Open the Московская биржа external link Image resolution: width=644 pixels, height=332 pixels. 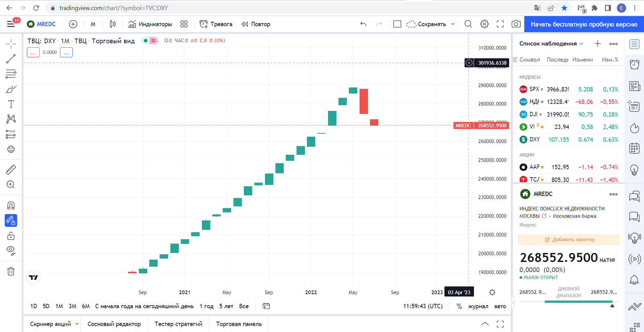coord(544,216)
